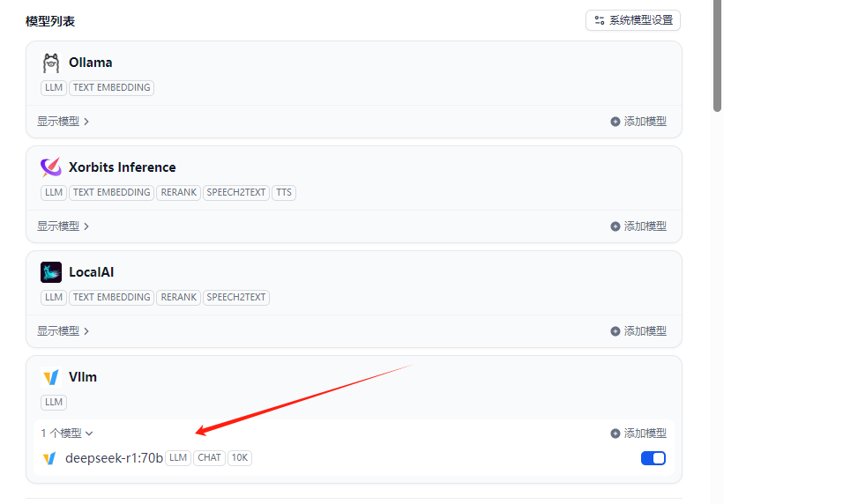
Task: Click the Xorbits Inference logo icon
Action: pyautogui.click(x=51, y=167)
